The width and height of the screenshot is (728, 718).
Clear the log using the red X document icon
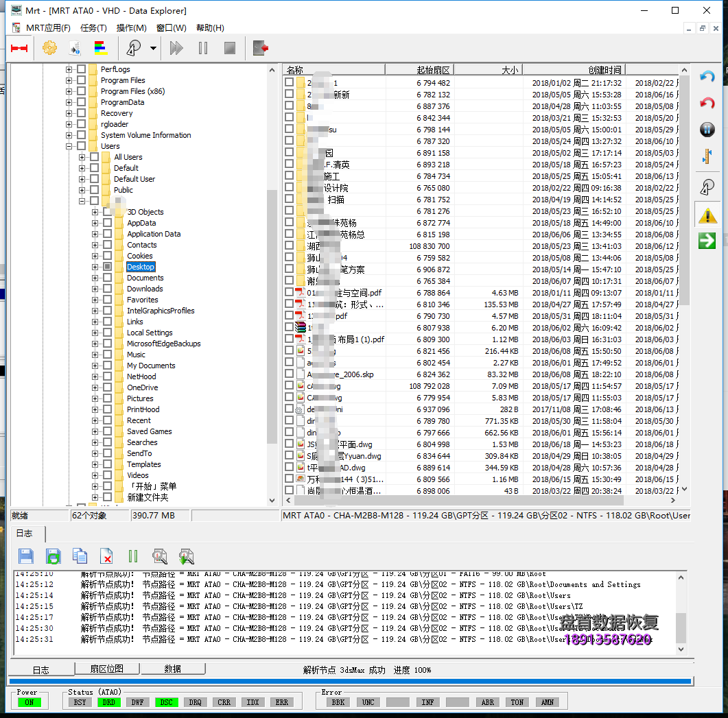point(106,556)
